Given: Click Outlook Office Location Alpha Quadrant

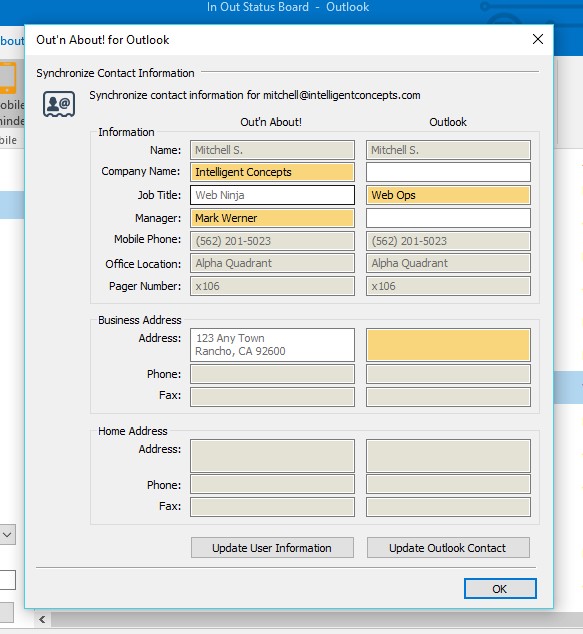Looking at the screenshot, I should 448,263.
